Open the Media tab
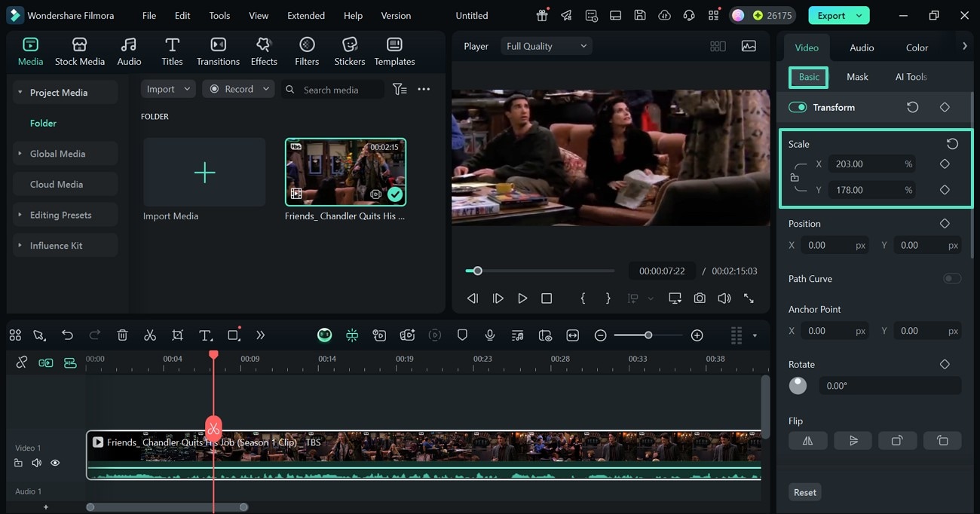Viewport: 980px width, 514px height. (30, 51)
